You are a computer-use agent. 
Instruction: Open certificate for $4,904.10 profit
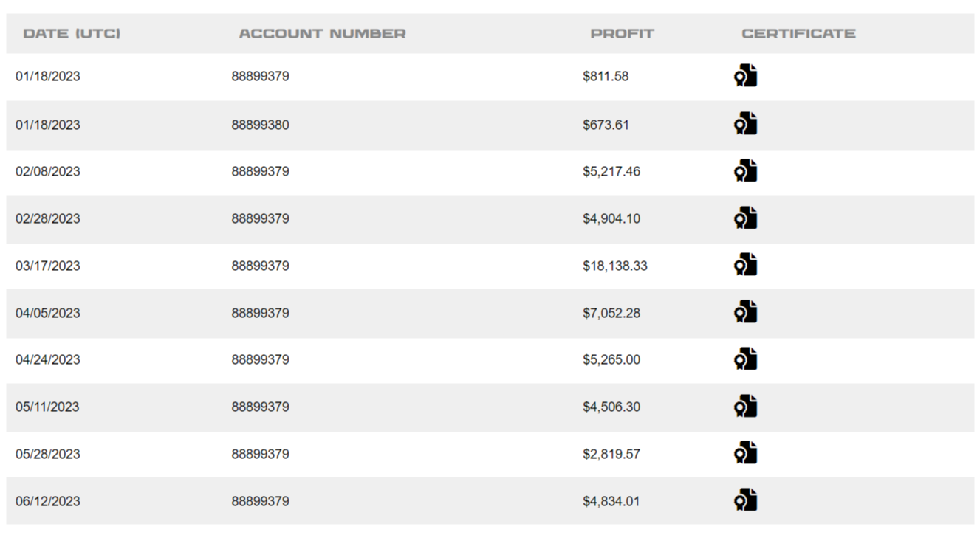(746, 218)
